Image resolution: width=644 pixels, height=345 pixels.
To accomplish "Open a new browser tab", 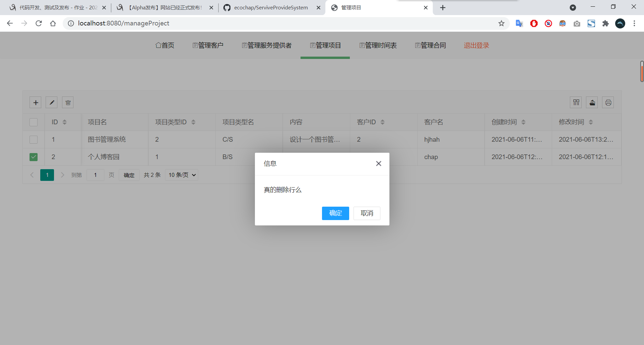I will 443,8.
